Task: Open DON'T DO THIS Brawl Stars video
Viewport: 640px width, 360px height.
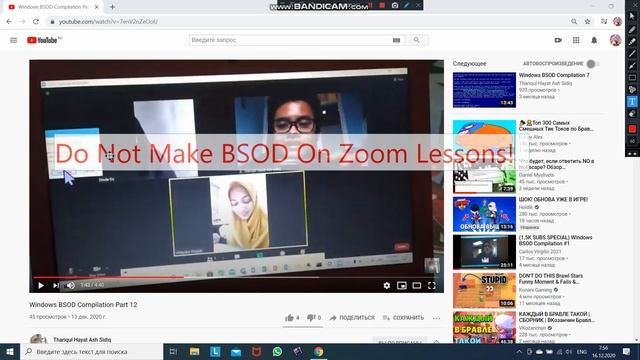Action: click(551, 279)
